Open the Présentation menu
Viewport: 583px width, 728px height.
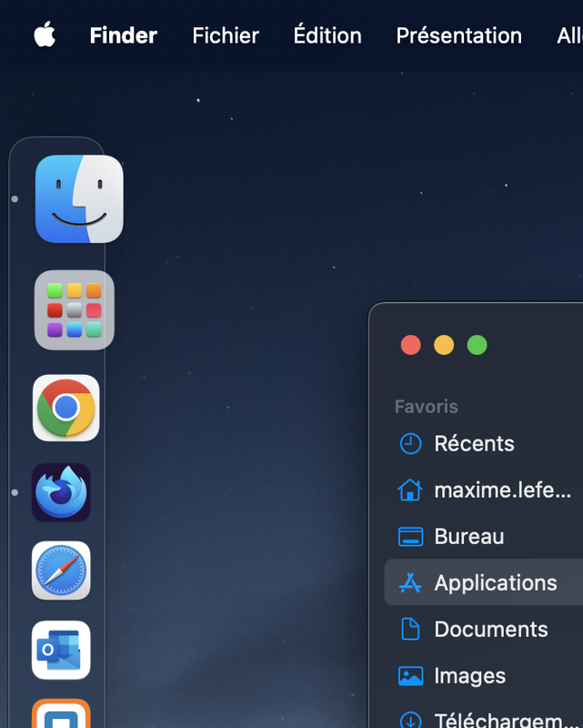(458, 35)
